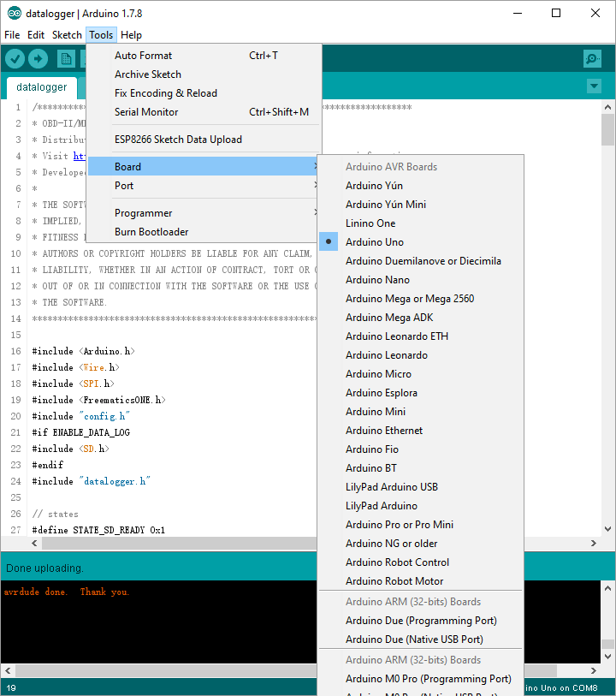
Task: Select Fix Encoding & Reload
Action: [204, 93]
